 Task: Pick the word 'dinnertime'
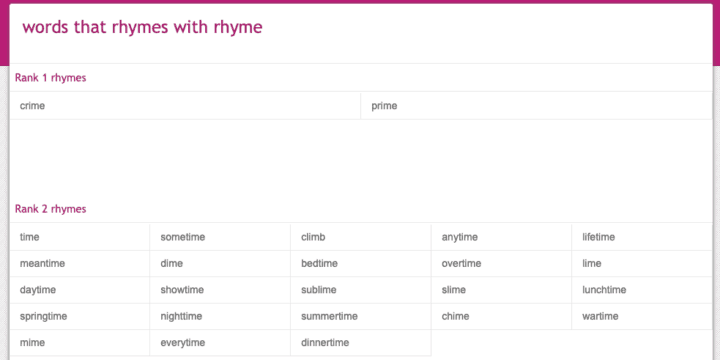[325, 343]
